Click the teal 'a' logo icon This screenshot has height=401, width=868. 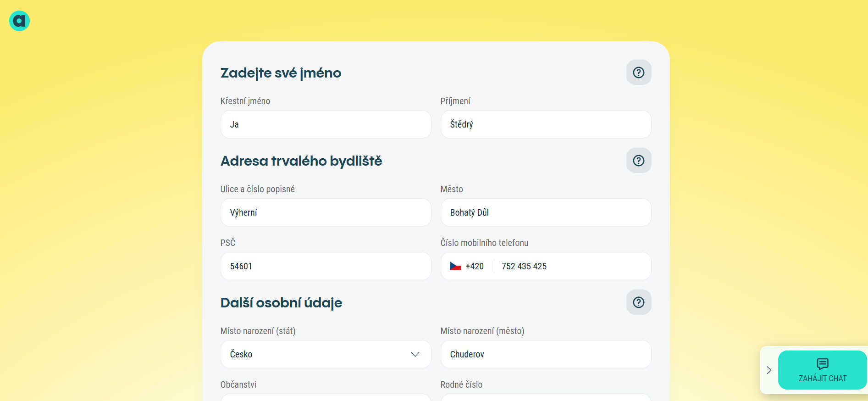coord(19,21)
